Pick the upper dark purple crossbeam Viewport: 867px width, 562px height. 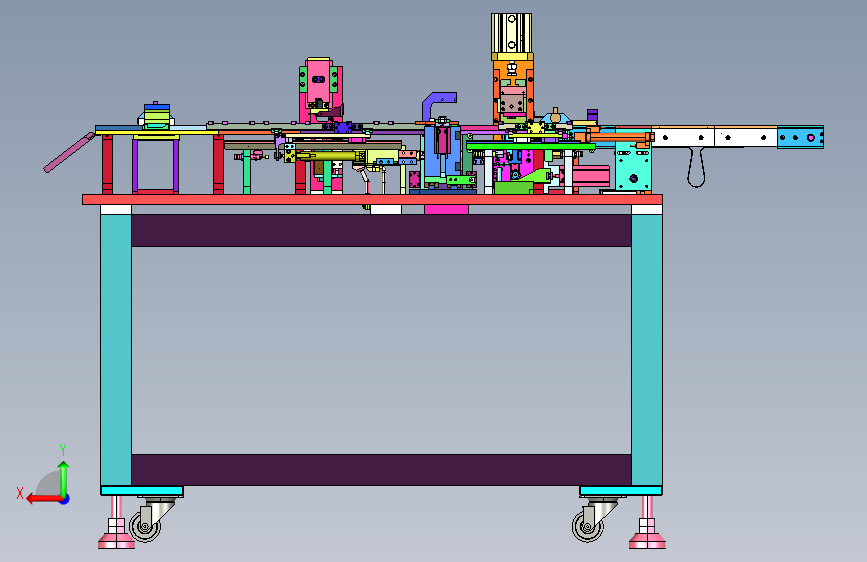(382, 230)
